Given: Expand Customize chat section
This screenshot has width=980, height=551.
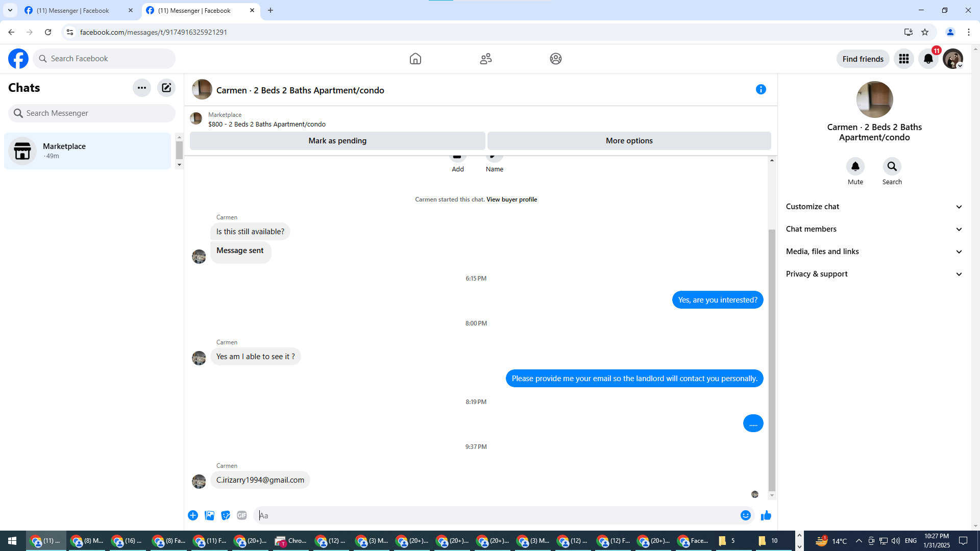Looking at the screenshot, I should coord(874,207).
